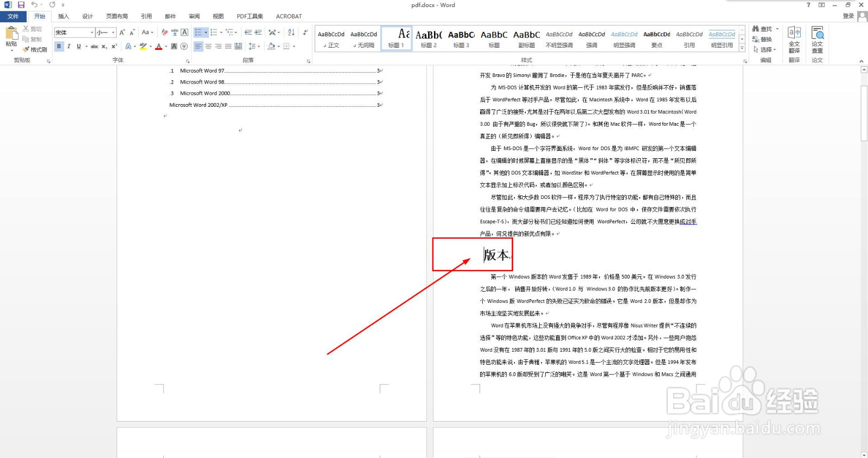Viewport: 868px width, 458px height.
Task: Apply the Heading 2 (标题 2) style
Action: pyautogui.click(x=429, y=38)
